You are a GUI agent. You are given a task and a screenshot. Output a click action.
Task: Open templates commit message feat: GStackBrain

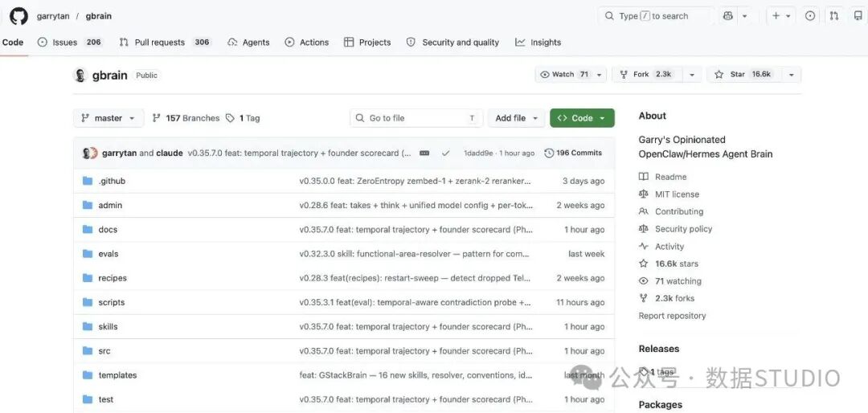point(416,375)
